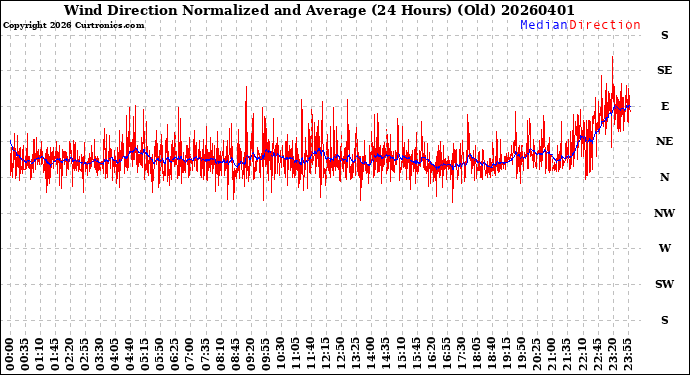Screen dimensions: 690x375
Task: Click the 11:05 time axis label
Action: (295, 354)
